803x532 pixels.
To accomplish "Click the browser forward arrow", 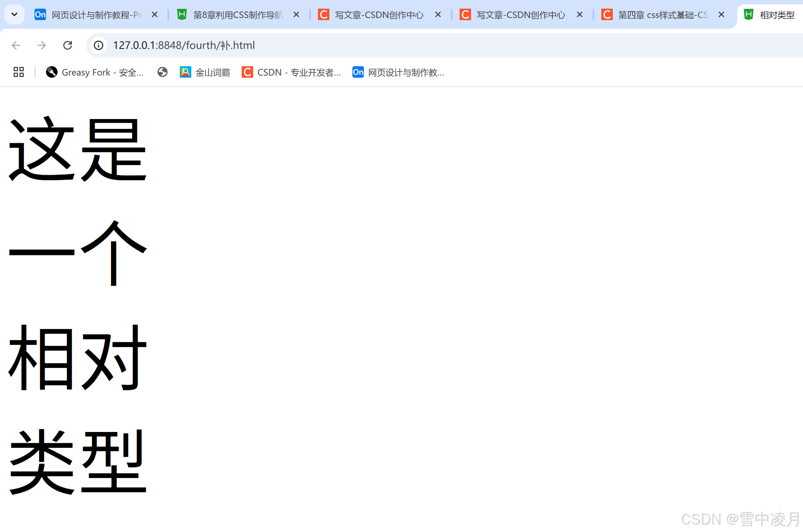I will click(42, 45).
